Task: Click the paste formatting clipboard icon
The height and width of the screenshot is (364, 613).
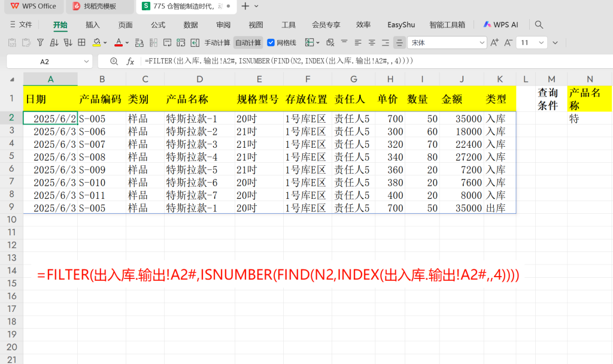Action: point(26,43)
